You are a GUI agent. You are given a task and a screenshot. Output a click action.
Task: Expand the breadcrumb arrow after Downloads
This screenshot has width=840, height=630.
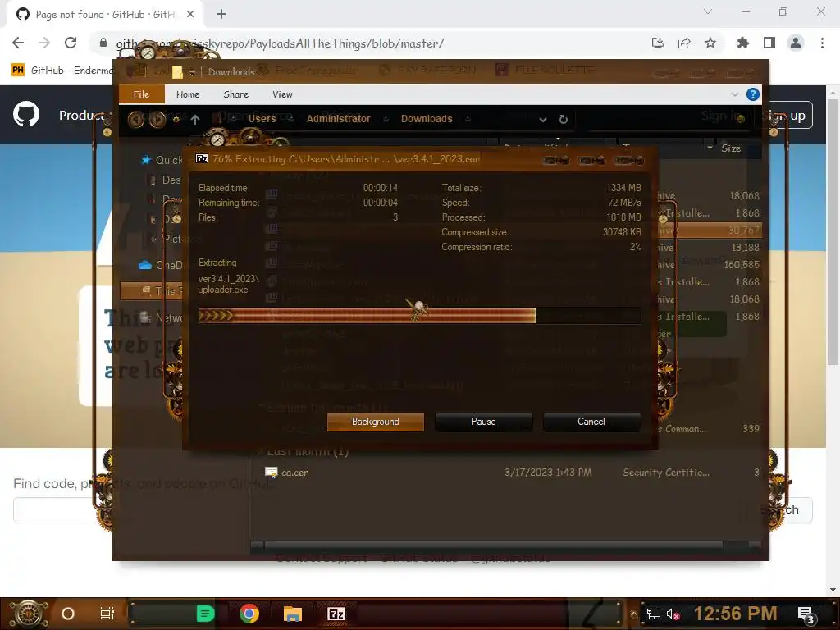click(x=468, y=119)
